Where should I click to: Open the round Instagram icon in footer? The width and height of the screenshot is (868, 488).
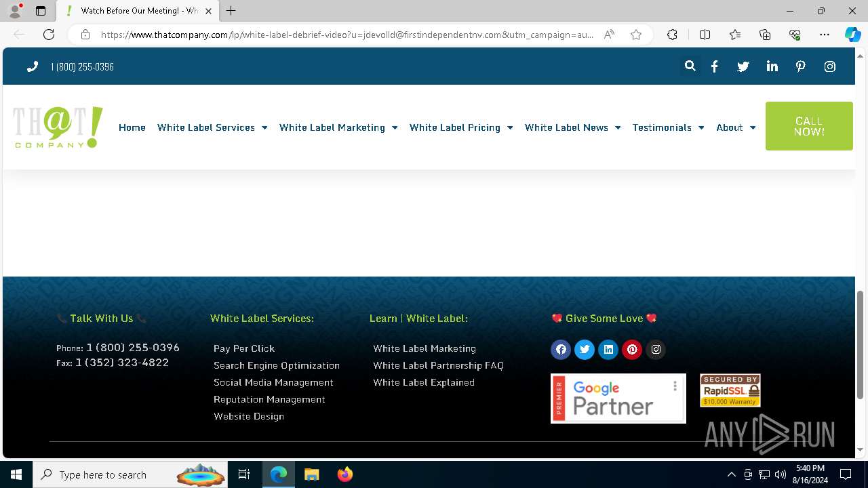[x=656, y=350]
